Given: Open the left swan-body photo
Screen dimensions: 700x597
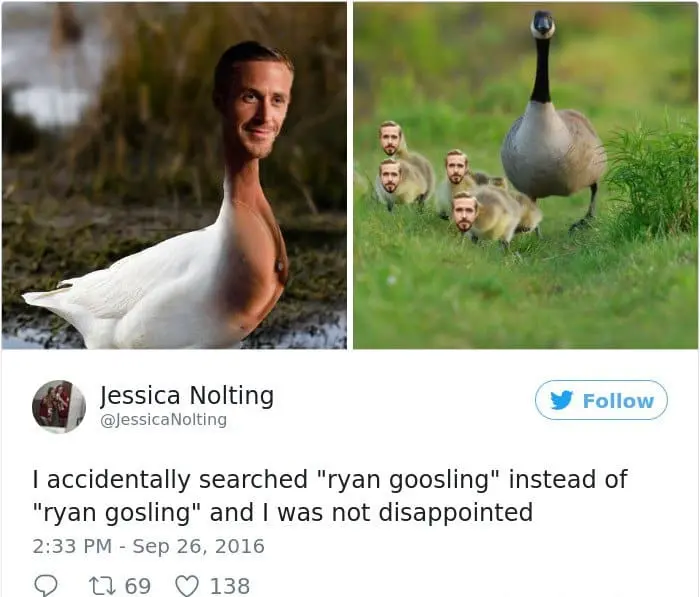Looking at the screenshot, I should [174, 175].
